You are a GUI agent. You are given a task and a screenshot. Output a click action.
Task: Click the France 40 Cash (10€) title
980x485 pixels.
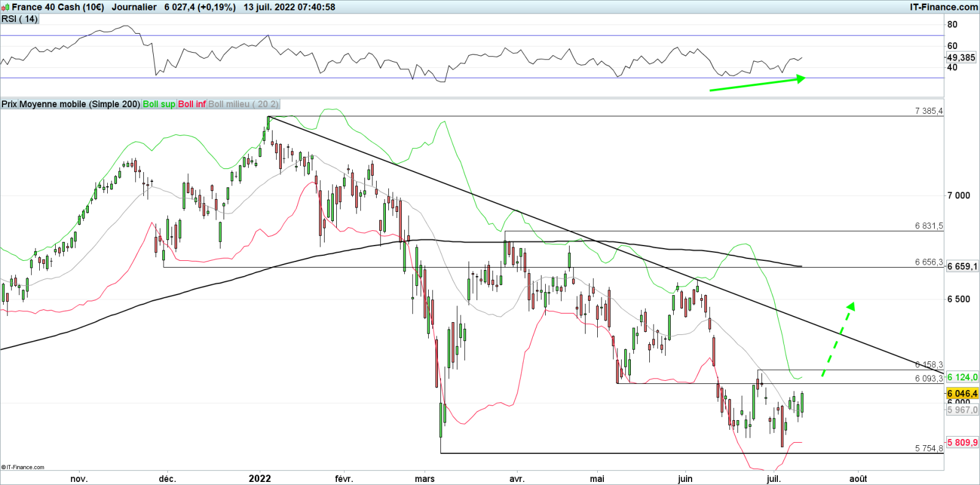pos(58,7)
